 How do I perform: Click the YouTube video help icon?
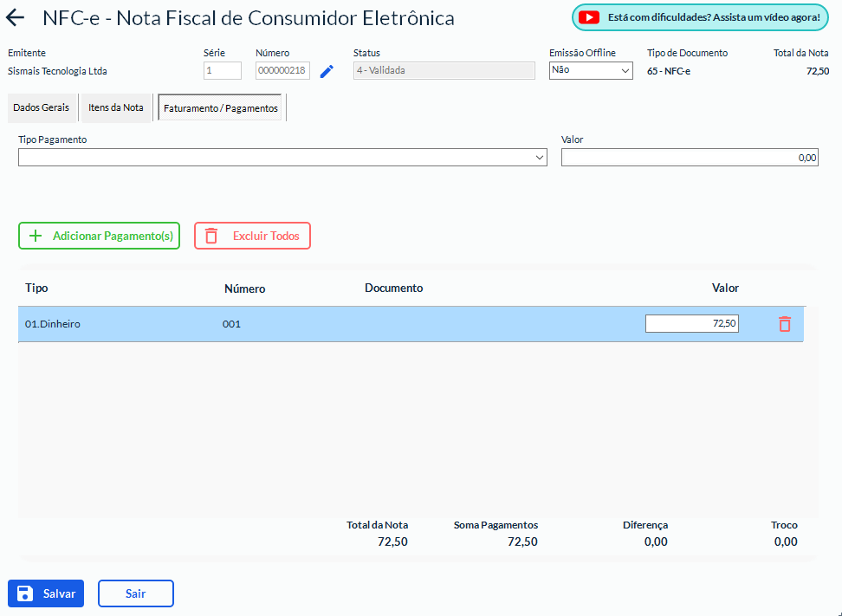click(589, 17)
